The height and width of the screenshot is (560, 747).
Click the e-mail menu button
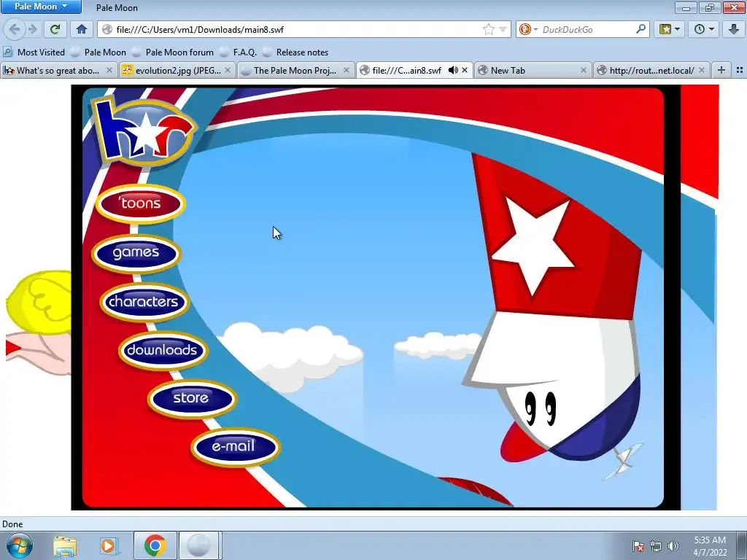click(x=235, y=447)
